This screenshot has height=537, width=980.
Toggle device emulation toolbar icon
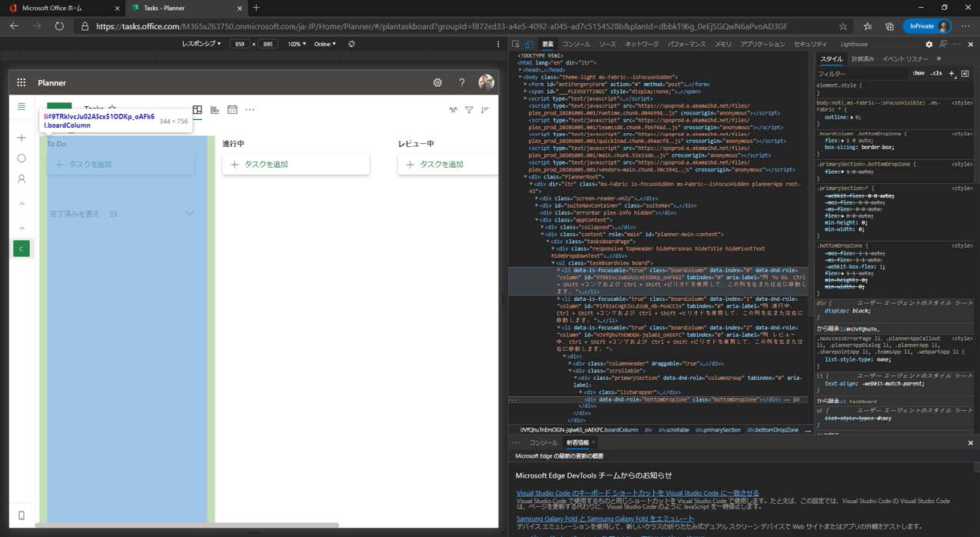(x=530, y=45)
